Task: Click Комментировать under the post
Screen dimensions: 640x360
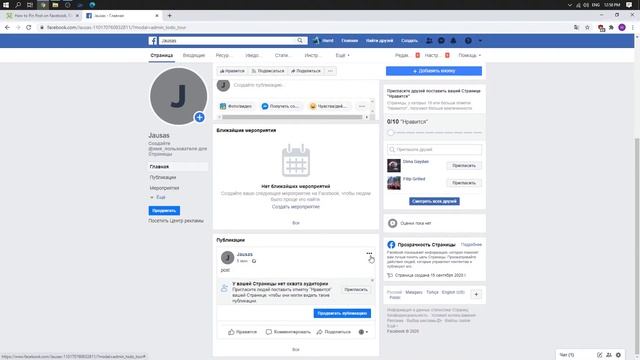Action: click(288, 332)
